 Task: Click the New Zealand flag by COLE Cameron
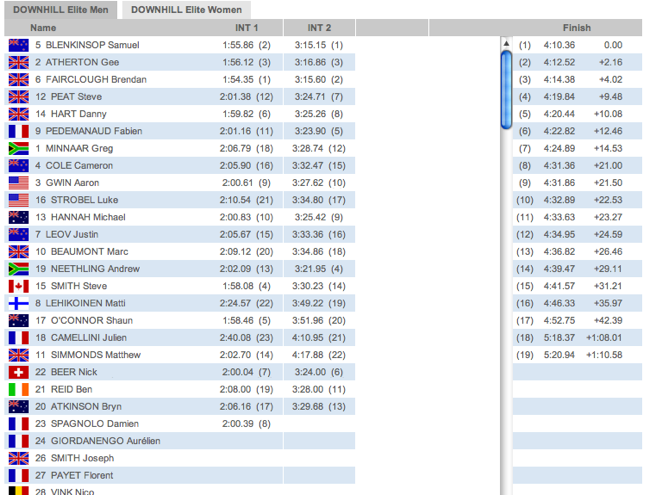pyautogui.click(x=18, y=166)
